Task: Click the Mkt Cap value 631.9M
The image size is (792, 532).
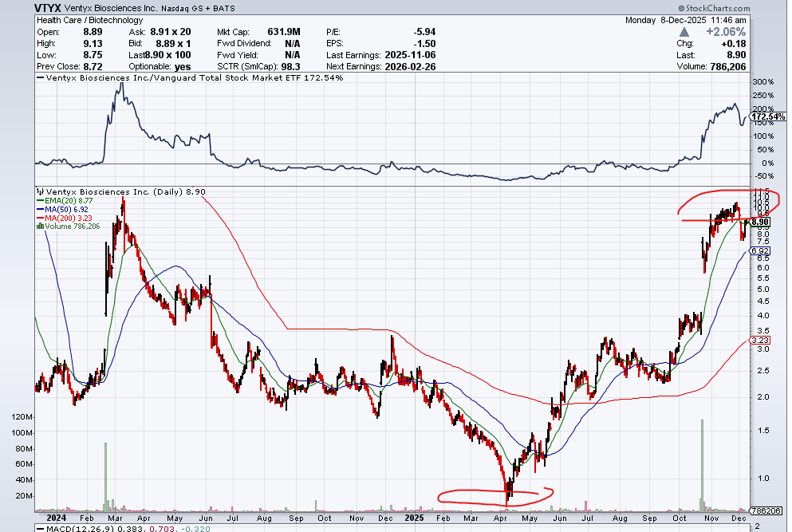Action: coord(284,32)
